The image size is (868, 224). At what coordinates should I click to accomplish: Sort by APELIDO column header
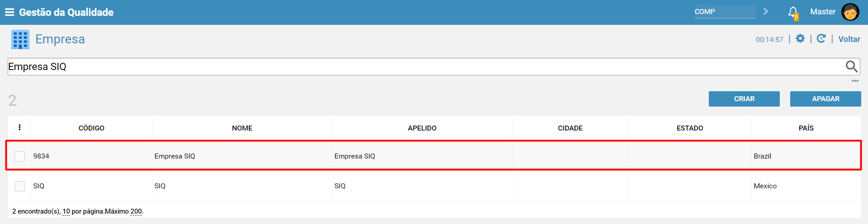pyautogui.click(x=422, y=128)
